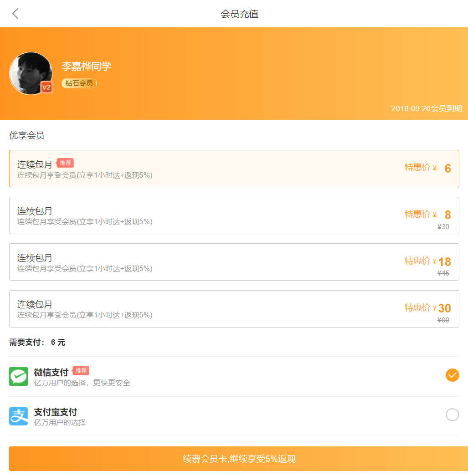Click the 推荐 tag beside 连续包月
Screen dimensions: 468x476
[65, 163]
